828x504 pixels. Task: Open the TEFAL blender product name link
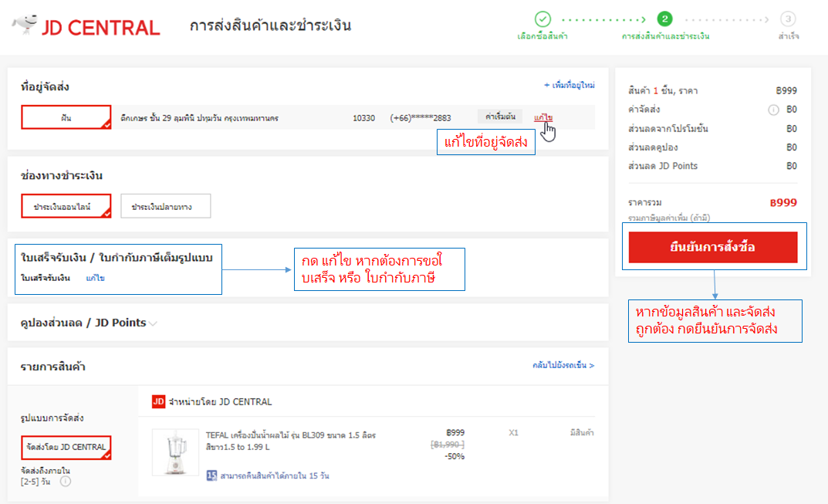(x=290, y=441)
